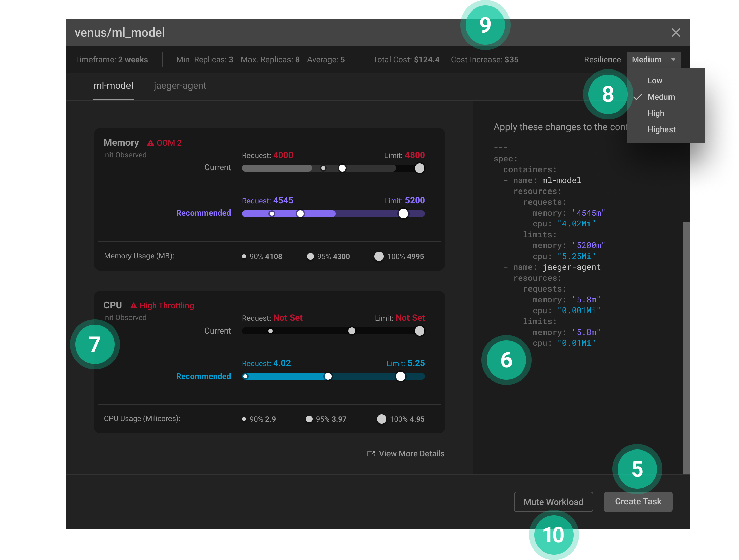The height and width of the screenshot is (560, 739).
Task: Click numbered callout badge 9
Action: pyautogui.click(x=485, y=25)
